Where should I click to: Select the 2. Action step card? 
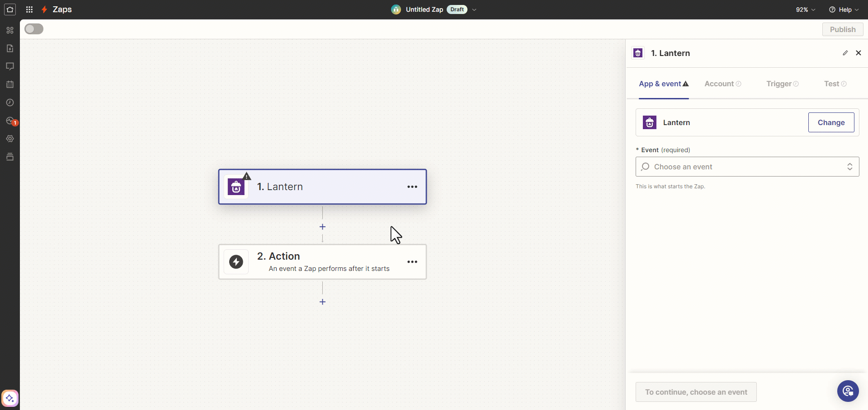tap(322, 262)
